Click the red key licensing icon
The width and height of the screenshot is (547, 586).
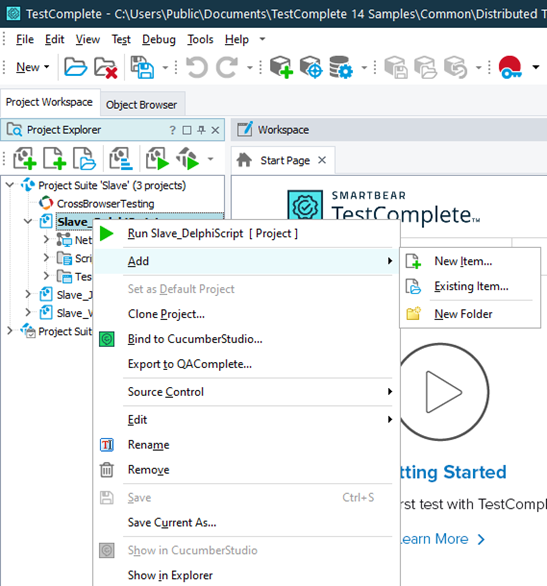510,67
